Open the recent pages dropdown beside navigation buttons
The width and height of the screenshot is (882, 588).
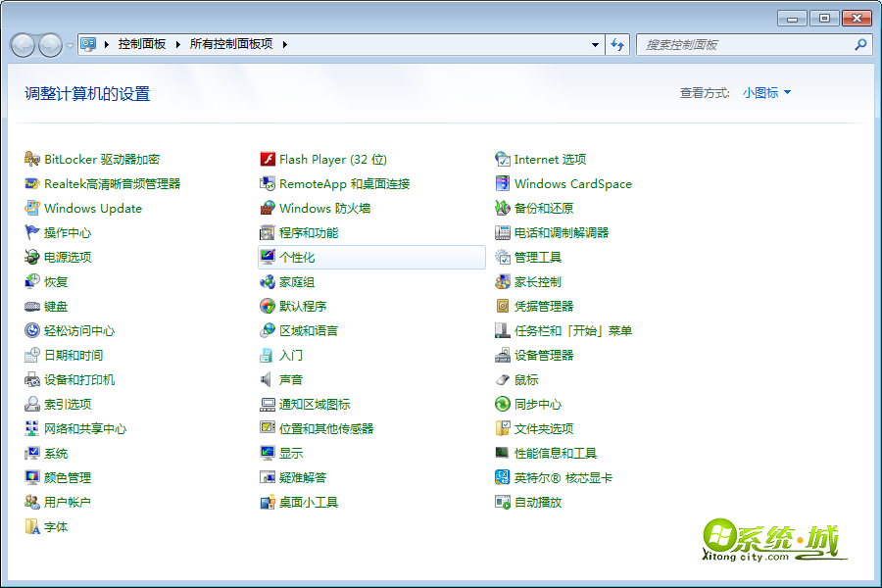point(70,45)
